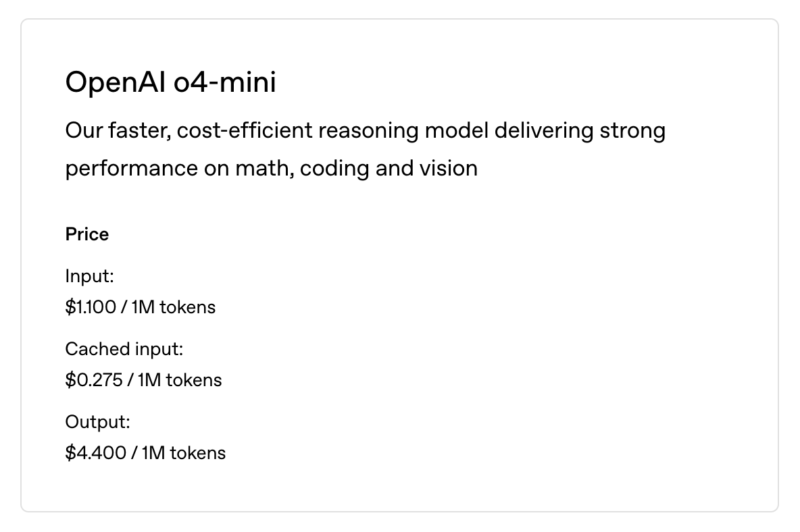Click the word "strong" in the description
Image resolution: width=800 pixels, height=532 pixels.
632,130
